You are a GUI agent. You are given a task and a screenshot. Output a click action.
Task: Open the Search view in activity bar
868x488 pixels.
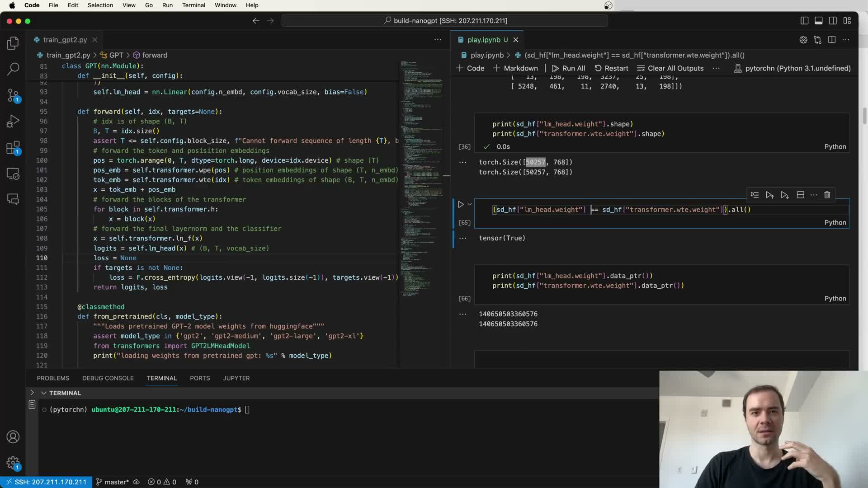click(13, 69)
